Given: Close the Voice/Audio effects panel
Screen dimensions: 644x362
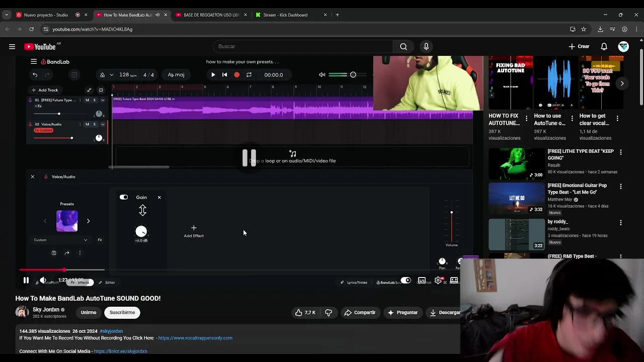Looking at the screenshot, I should pos(33,177).
